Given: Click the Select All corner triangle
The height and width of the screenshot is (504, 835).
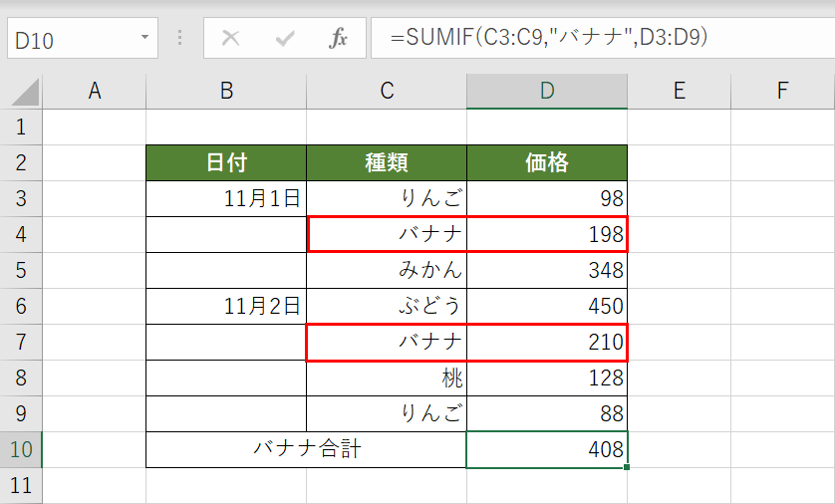Looking at the screenshot, I should pos(24,93).
